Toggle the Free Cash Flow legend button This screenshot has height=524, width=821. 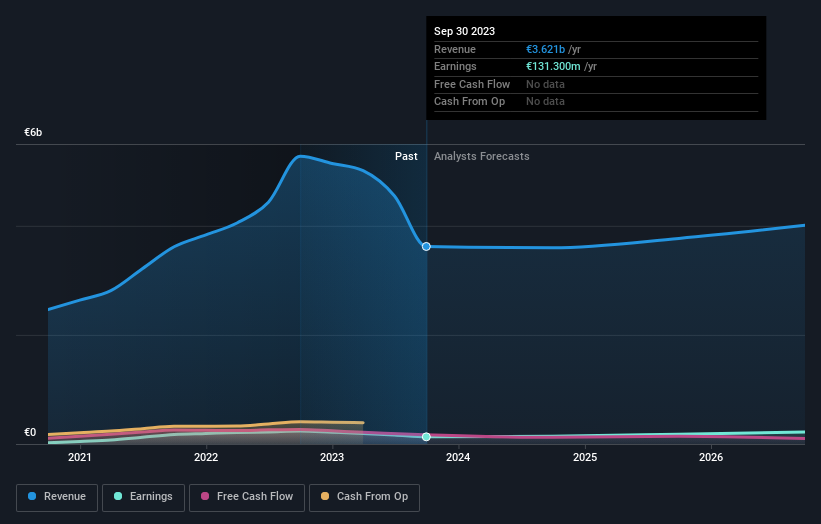247,497
